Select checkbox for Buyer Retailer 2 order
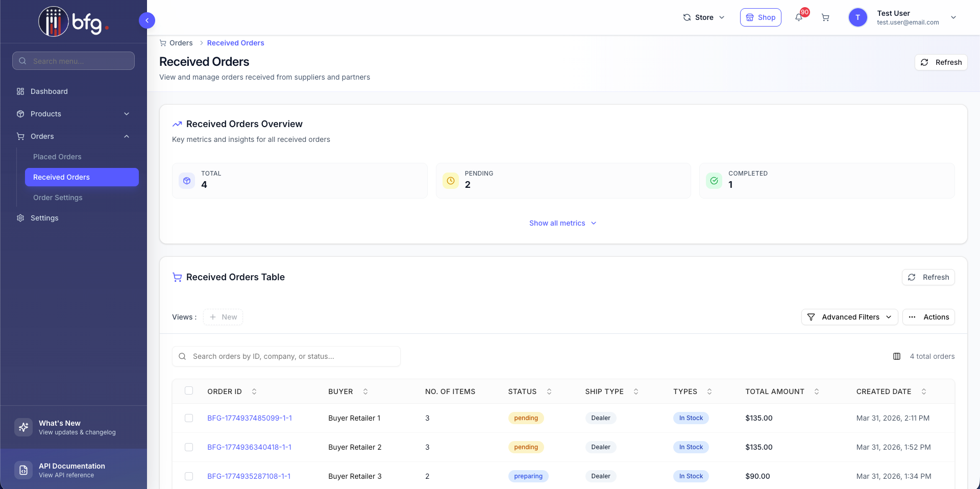Image resolution: width=980 pixels, height=489 pixels. point(189,447)
